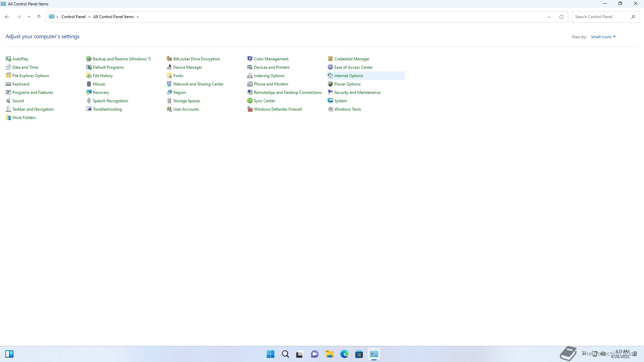Click the Windows Defender Firewall icon
The width and height of the screenshot is (644, 362).
pyautogui.click(x=250, y=109)
